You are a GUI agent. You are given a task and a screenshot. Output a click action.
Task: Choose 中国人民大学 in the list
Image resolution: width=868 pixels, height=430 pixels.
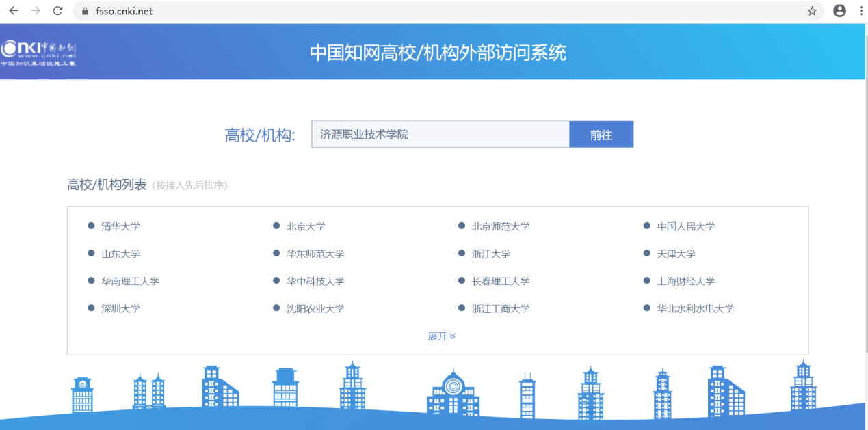[x=685, y=226]
